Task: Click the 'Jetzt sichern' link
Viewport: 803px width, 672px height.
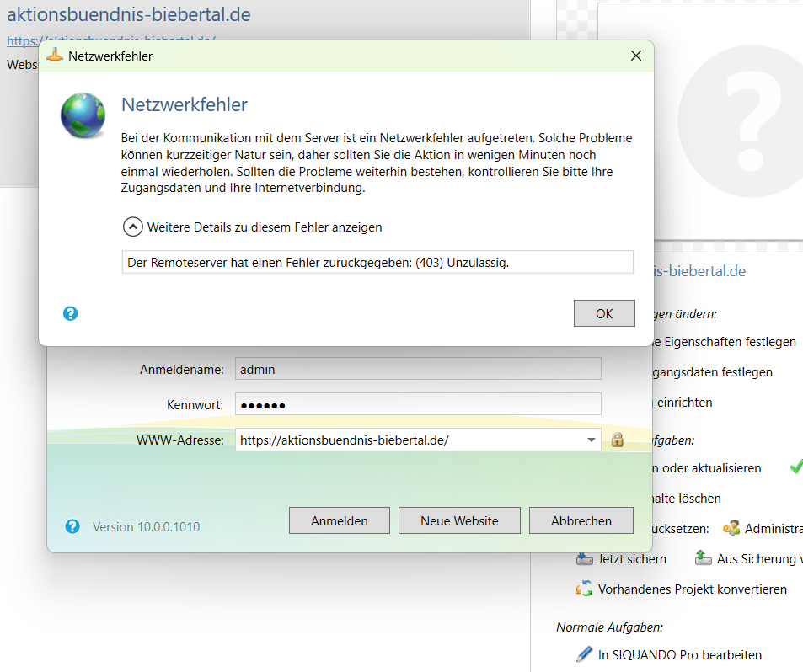Action: tap(632, 559)
